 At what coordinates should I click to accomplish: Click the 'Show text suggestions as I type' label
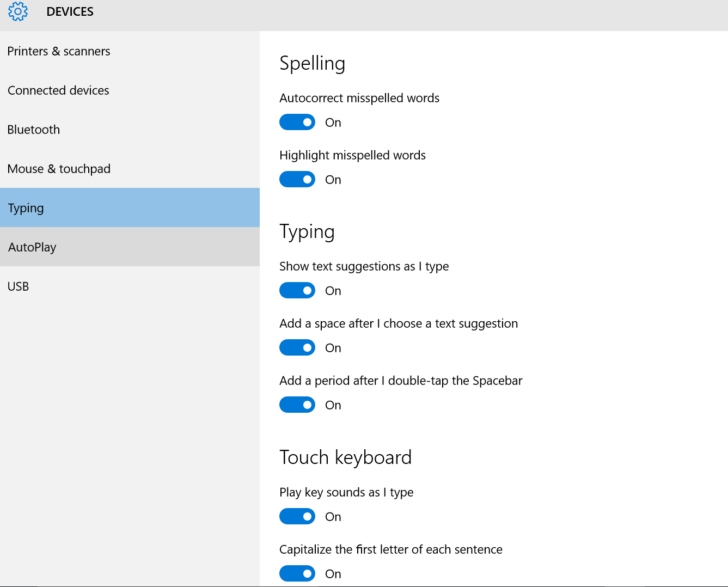[x=364, y=266]
